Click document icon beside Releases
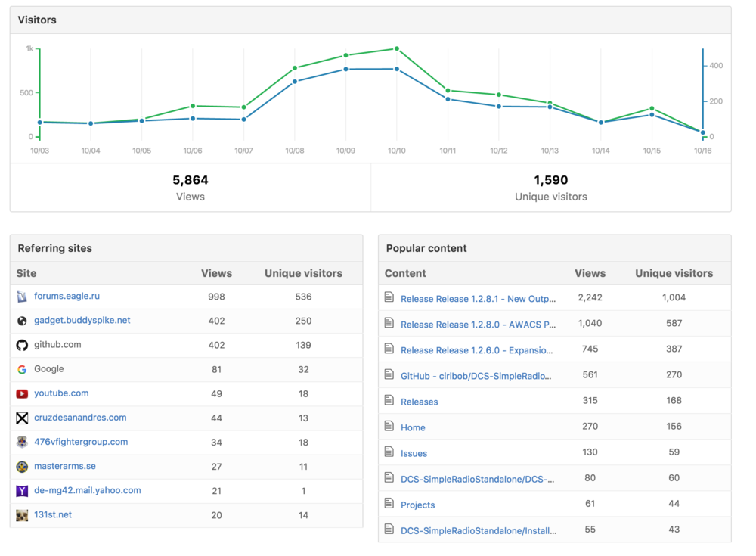Image resolution: width=756 pixels, height=556 pixels. (x=389, y=399)
